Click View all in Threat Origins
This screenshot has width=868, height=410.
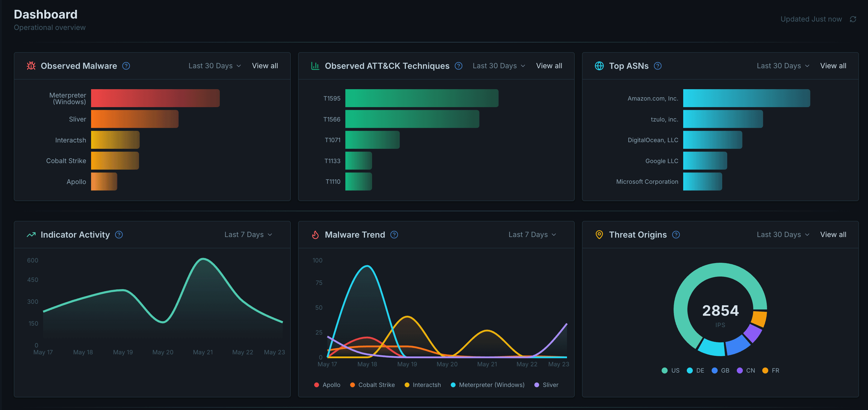pos(833,235)
